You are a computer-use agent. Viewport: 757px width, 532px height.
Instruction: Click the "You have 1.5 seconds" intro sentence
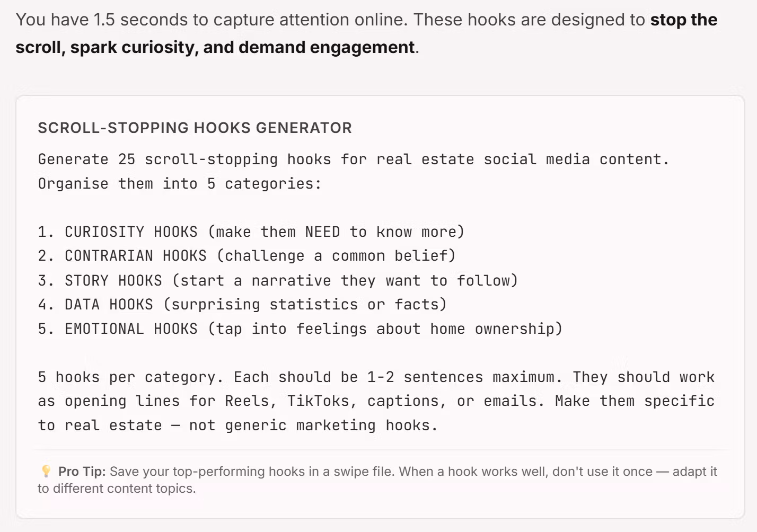click(x=212, y=20)
